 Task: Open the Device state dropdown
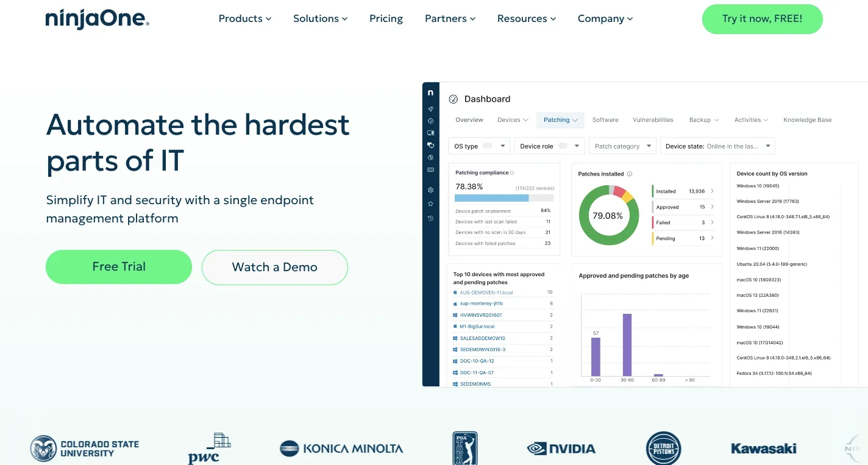click(717, 146)
